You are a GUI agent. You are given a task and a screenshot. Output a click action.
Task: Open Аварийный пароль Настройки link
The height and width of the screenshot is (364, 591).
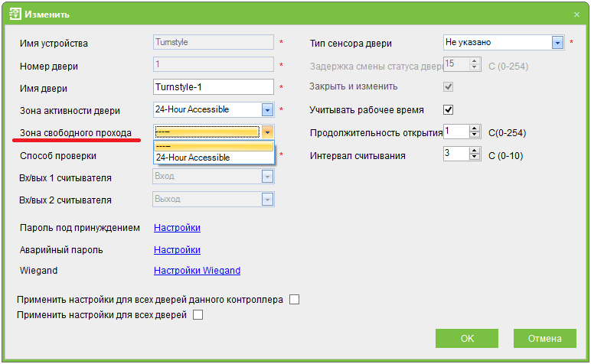coord(177,250)
